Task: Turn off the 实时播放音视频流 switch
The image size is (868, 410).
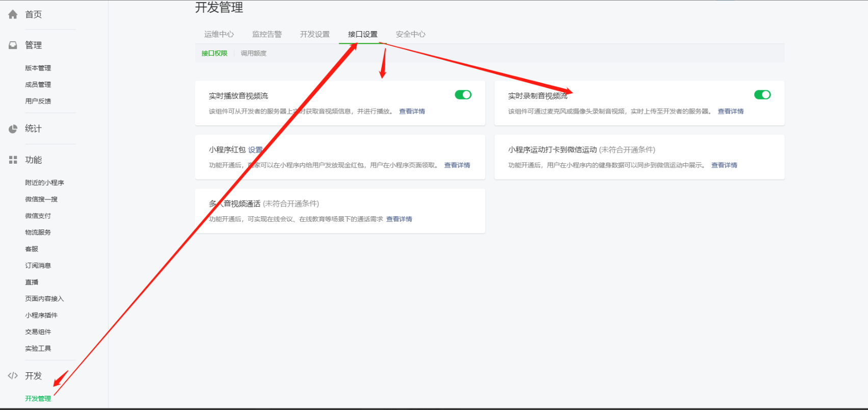Action: point(463,95)
